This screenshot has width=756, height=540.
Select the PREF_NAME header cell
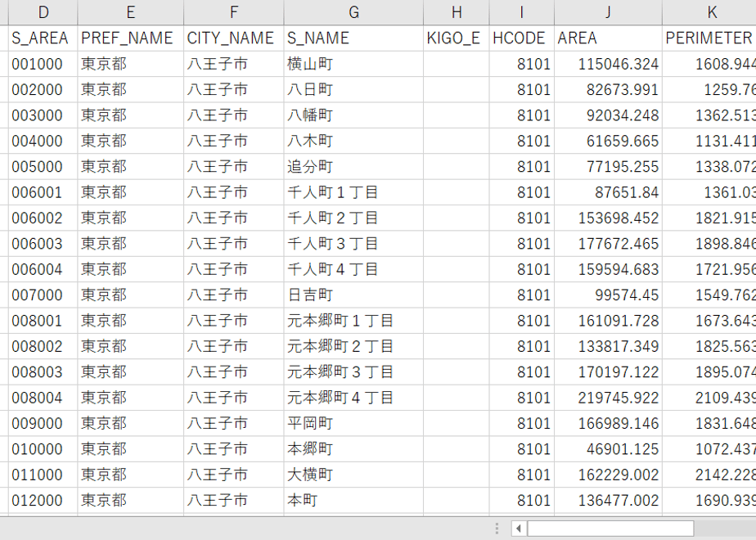(x=130, y=38)
